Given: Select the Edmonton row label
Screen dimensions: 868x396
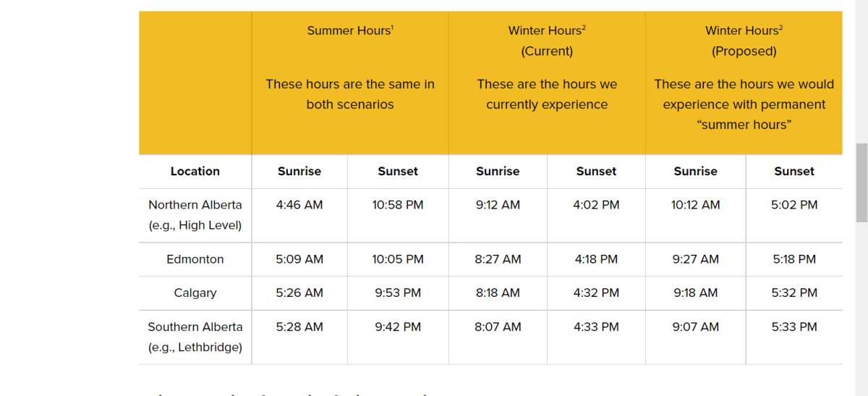Looking at the screenshot, I should (195, 259).
